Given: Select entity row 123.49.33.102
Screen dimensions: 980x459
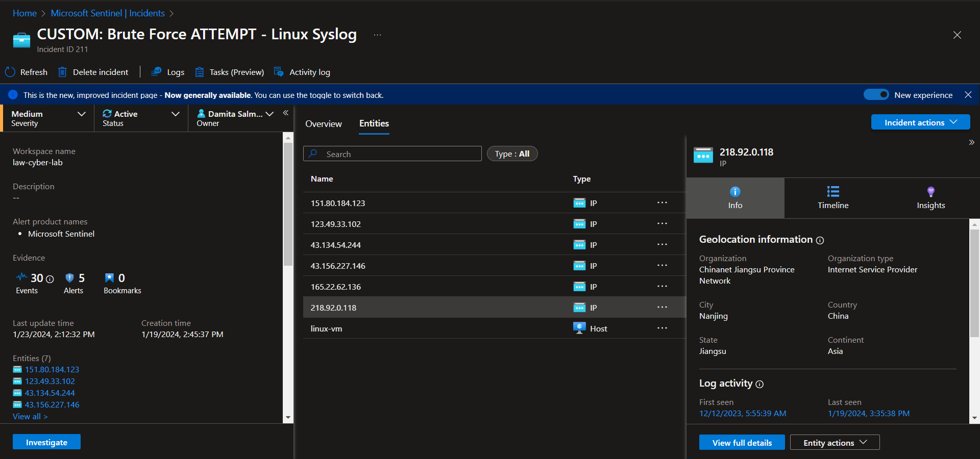Looking at the screenshot, I should (x=494, y=224).
